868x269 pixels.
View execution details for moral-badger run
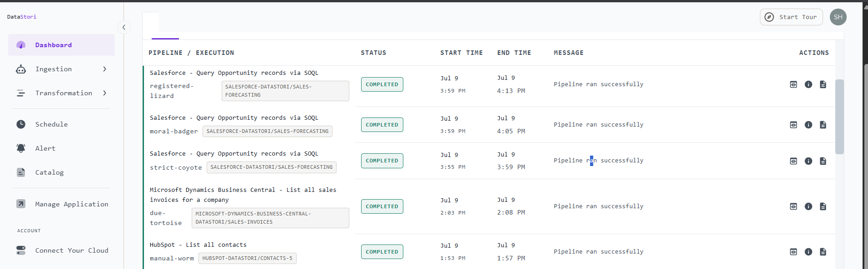(x=794, y=125)
